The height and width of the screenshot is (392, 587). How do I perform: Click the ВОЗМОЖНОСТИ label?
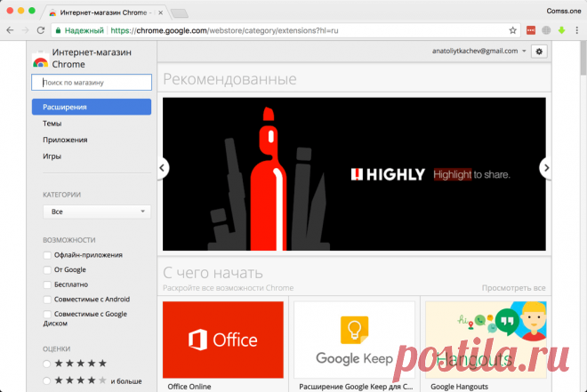coord(69,240)
